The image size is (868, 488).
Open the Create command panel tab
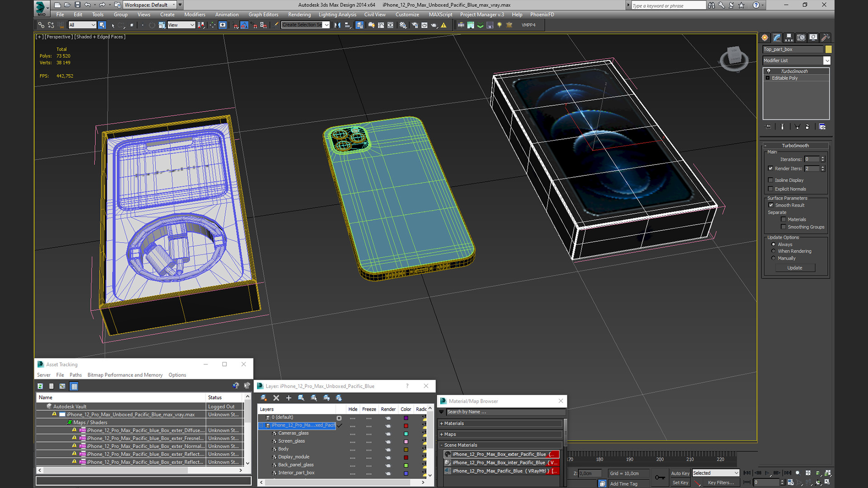pyautogui.click(x=764, y=38)
